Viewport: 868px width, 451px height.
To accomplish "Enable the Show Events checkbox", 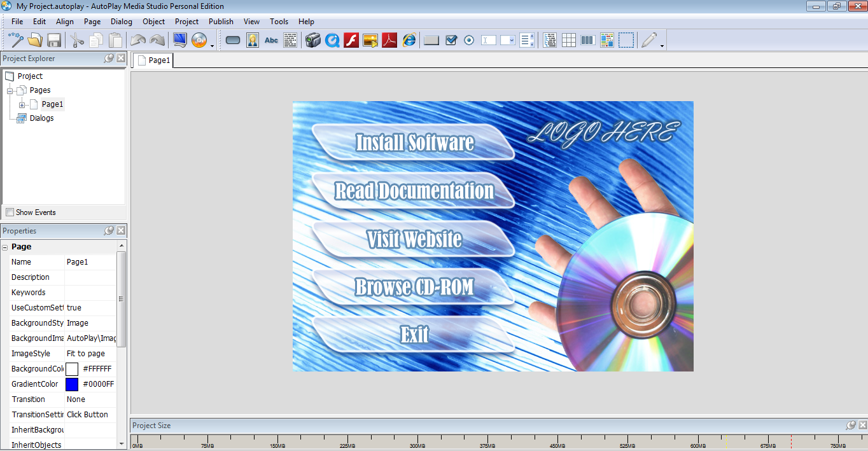I will [x=10, y=212].
